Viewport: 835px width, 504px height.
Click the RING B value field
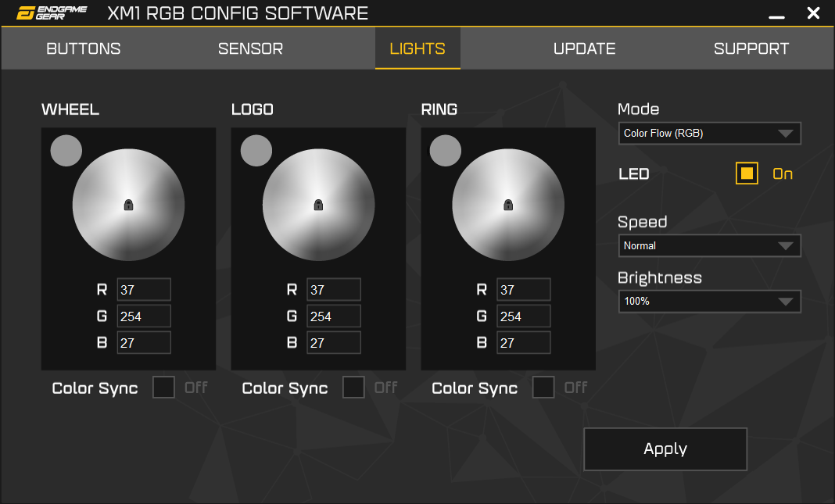[524, 343]
